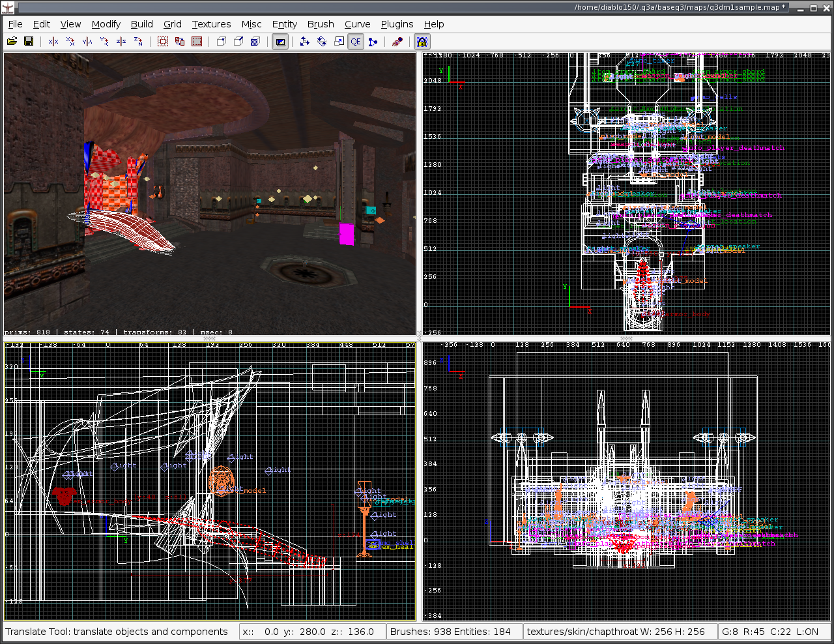Click the x y z coordinates status field
Screen dimensions: 834x644
tap(311, 632)
